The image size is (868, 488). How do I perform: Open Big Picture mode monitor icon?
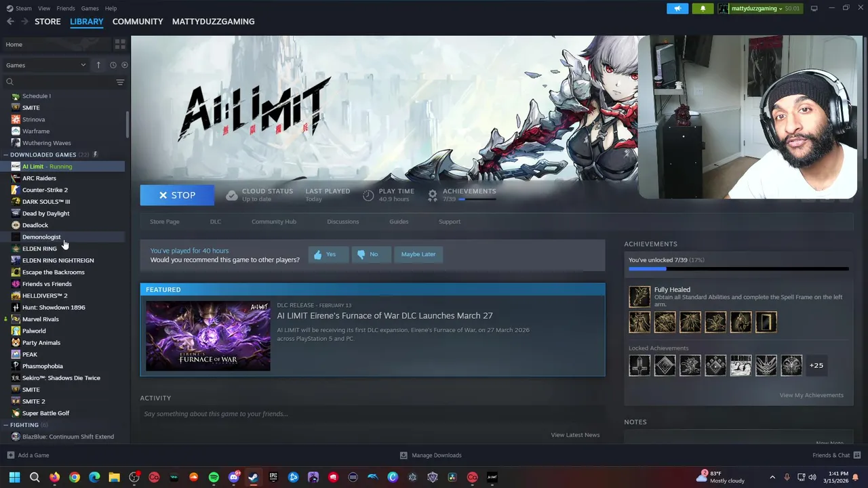click(814, 8)
